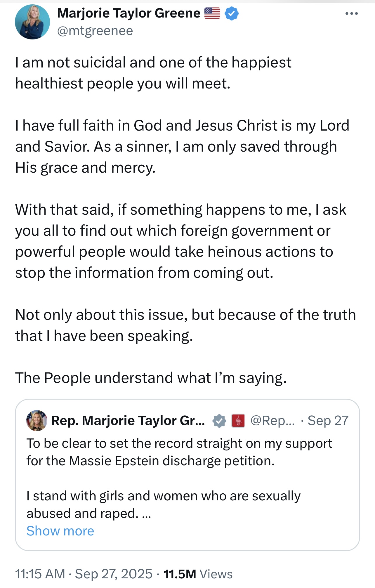
Task: Open the "Marjorie Taylor Greene" display name
Action: pyautogui.click(x=129, y=13)
